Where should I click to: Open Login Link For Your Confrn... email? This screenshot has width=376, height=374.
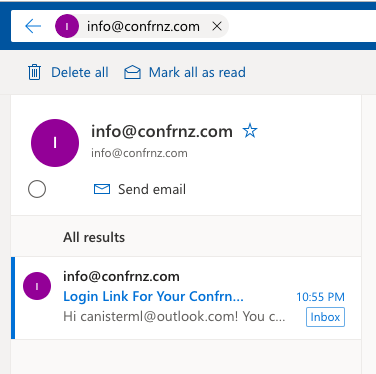click(153, 296)
